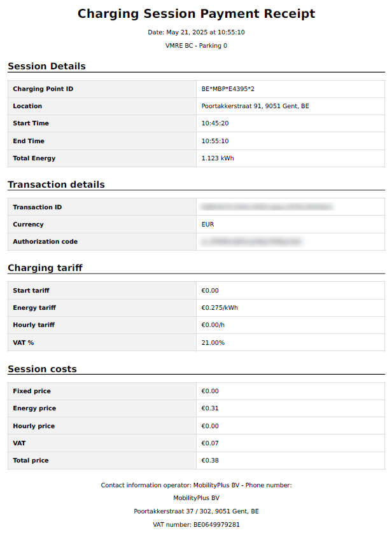The image size is (392, 535).
Task: Click the Poortakkerstraat 91 location value
Action: [255, 106]
